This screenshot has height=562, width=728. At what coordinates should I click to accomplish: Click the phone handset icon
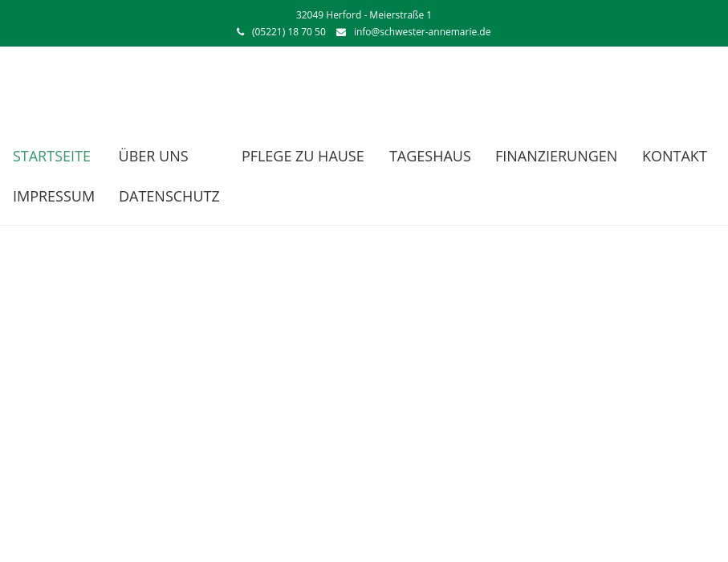240,32
